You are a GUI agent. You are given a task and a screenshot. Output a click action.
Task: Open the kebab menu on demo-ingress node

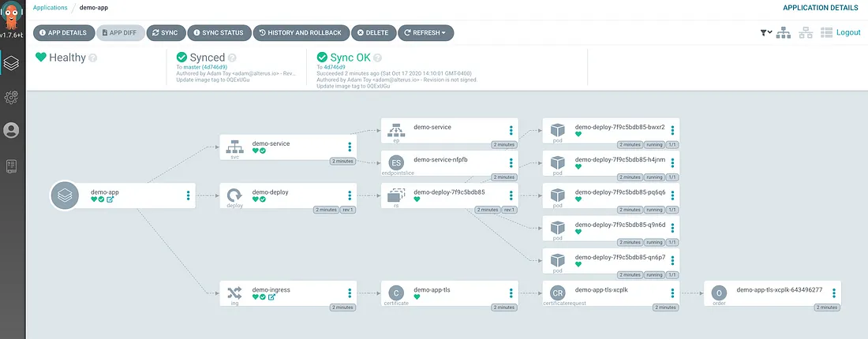[350, 292]
